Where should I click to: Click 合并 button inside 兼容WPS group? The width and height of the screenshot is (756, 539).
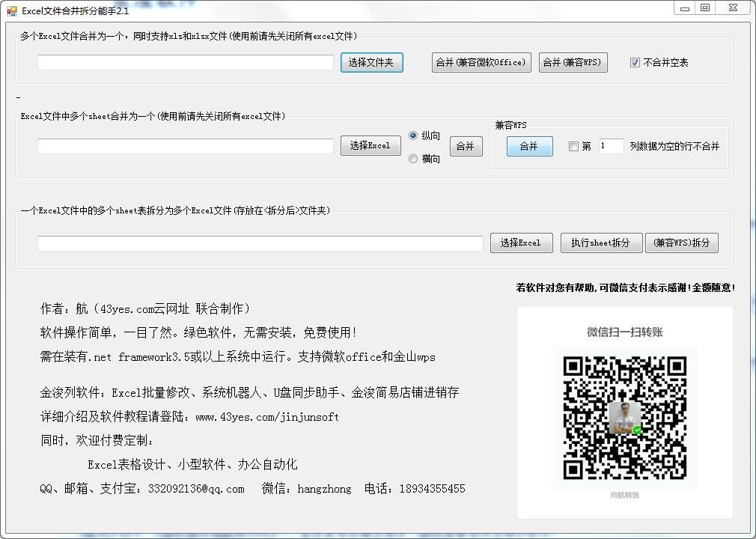point(529,147)
